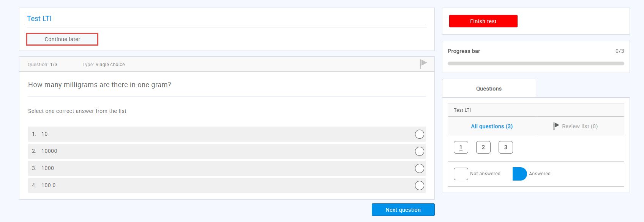Open the Questions tab
Screen dimensions: 644x222
click(489, 89)
